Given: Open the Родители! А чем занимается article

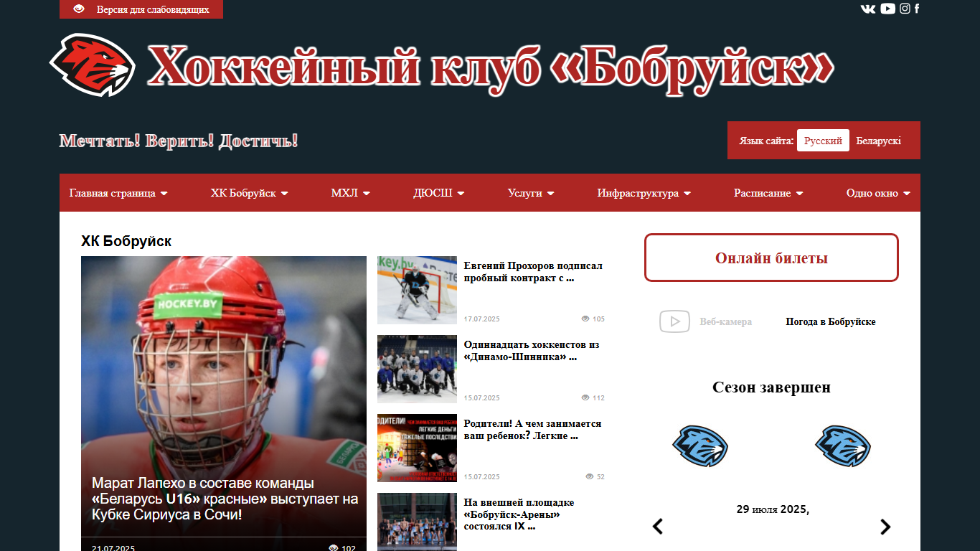Looking at the screenshot, I should 532,430.
